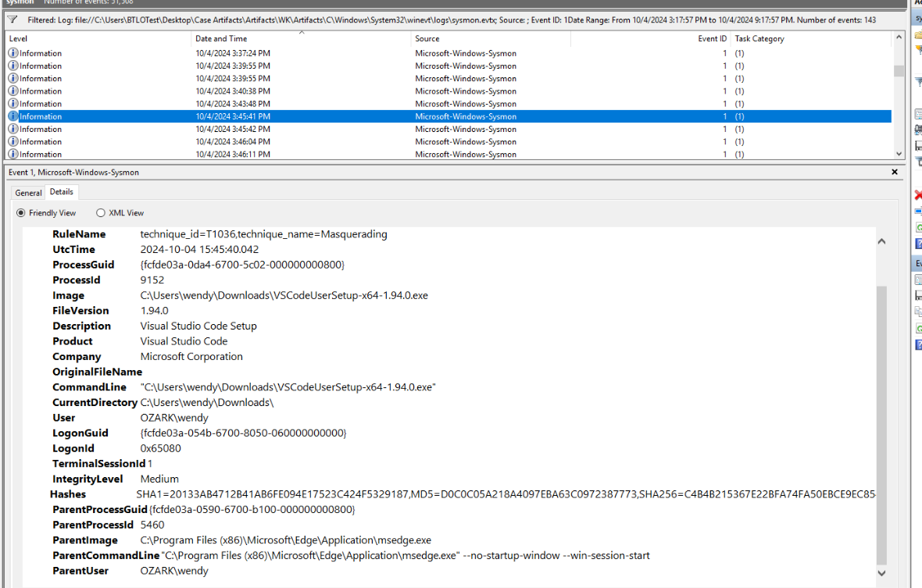Click the OriginalFileName field label

pos(97,371)
